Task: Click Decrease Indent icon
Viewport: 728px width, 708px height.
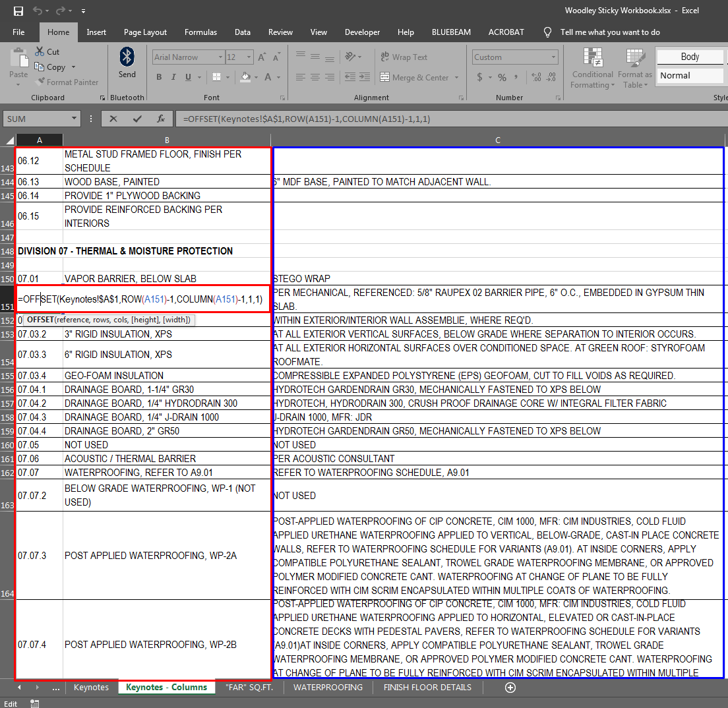Action: point(350,77)
